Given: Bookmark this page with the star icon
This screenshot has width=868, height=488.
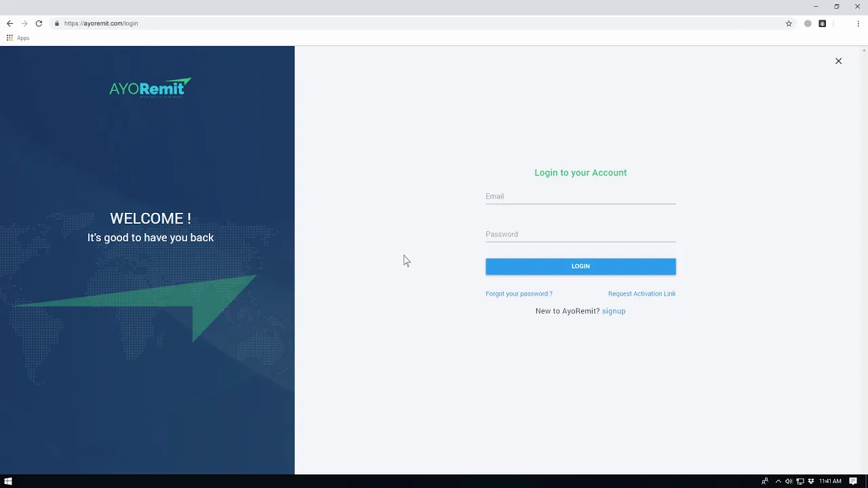Looking at the screenshot, I should click(x=789, y=23).
